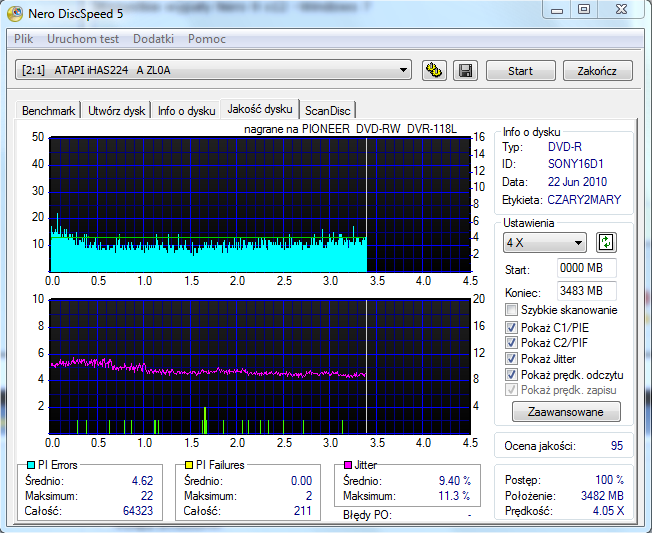Switch to the ScanDisc tab
652x533 pixels.
click(x=328, y=111)
